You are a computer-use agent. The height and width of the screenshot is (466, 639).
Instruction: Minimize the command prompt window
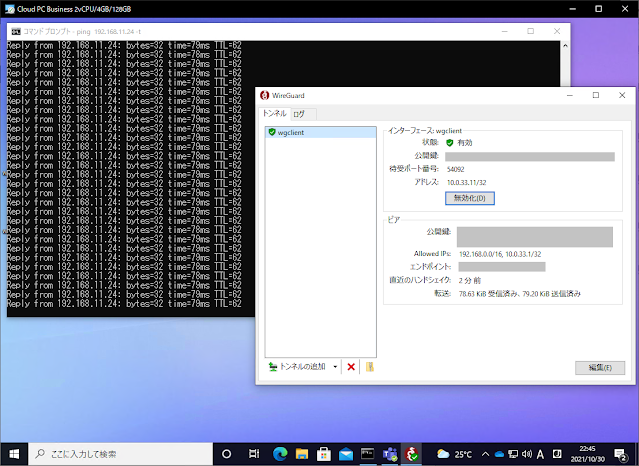[x=505, y=31]
